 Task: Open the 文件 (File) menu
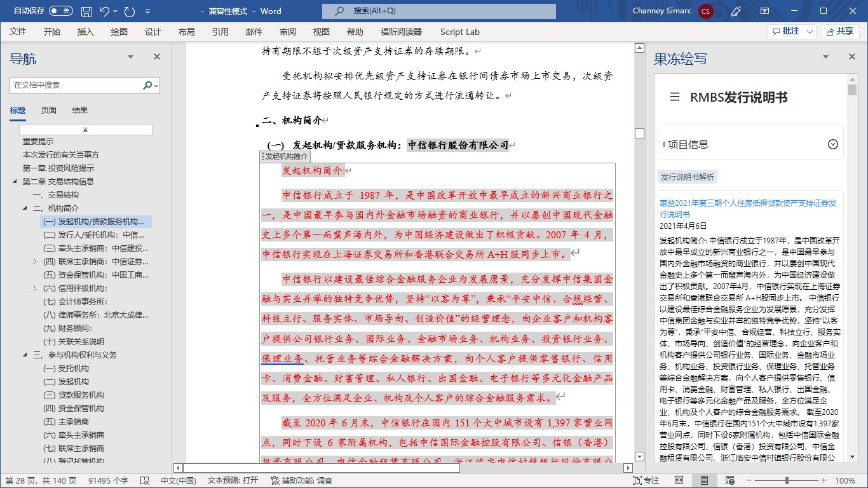tap(18, 32)
